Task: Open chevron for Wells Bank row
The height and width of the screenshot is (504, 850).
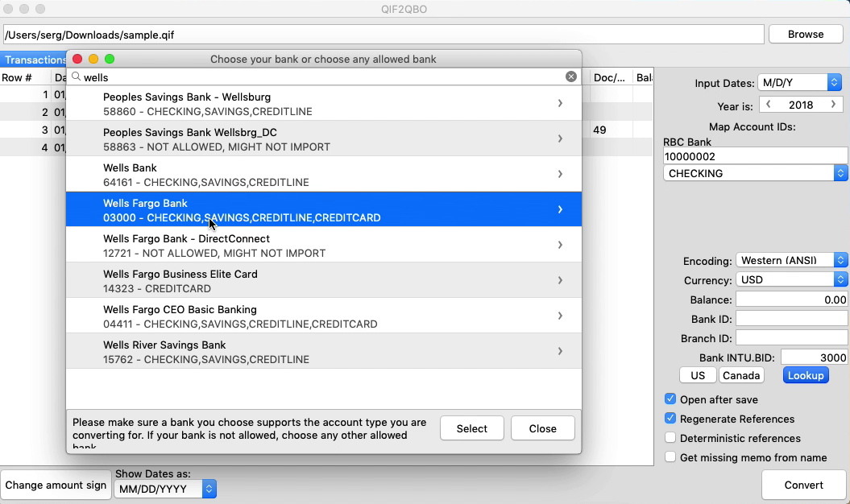Action: click(x=560, y=174)
